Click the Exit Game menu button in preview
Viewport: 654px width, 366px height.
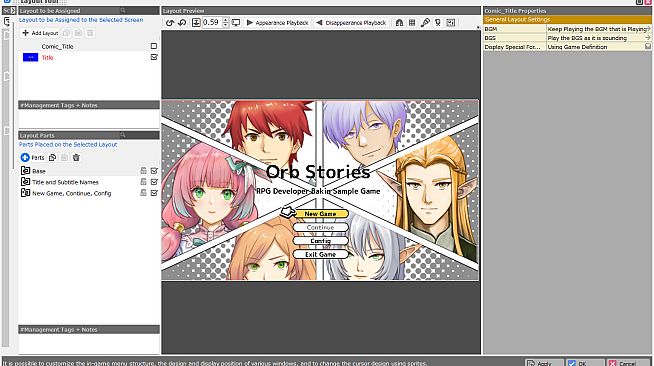pyautogui.click(x=320, y=254)
